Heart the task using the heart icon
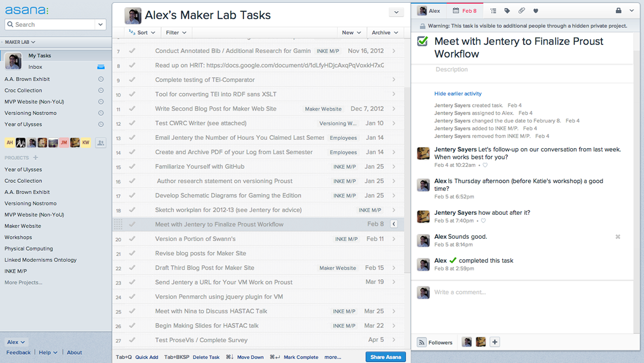 tap(535, 11)
